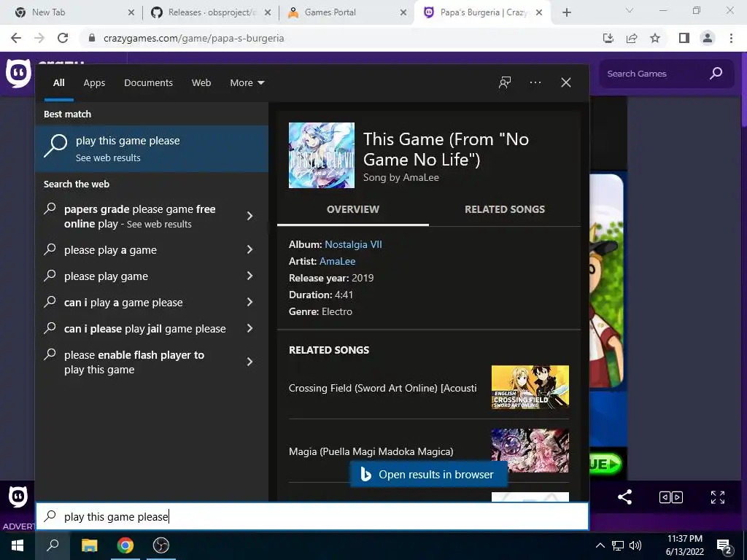Toggle theater mode icon below the game
Viewport: 747px width, 560px height.
tap(670, 497)
